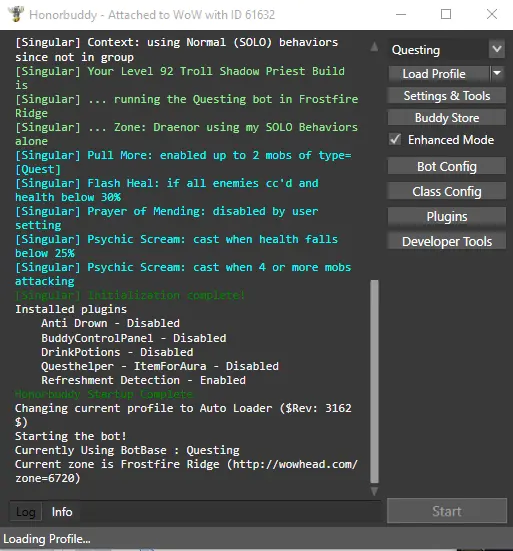Switch to the Log tab
Viewport: 513px width, 551px height.
[x=26, y=512]
